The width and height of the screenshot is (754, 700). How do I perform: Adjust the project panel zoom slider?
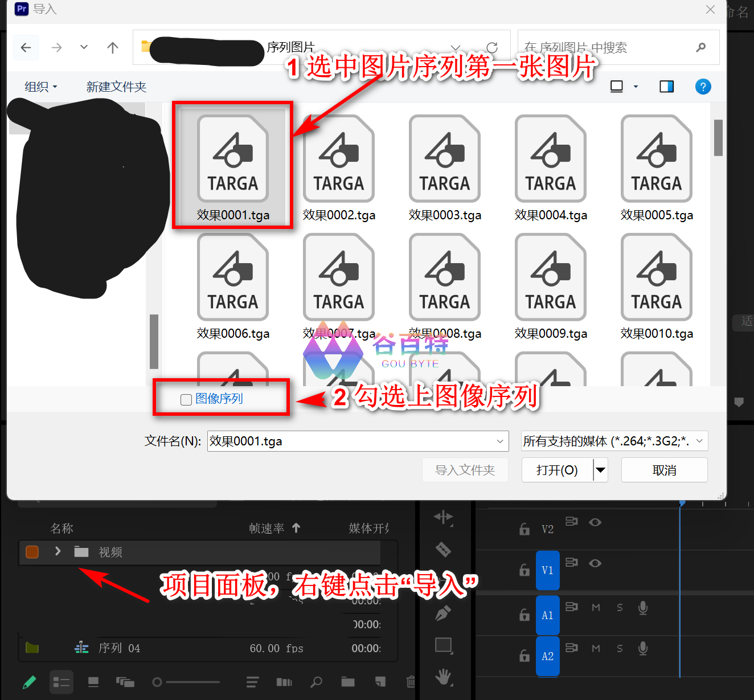click(158, 682)
